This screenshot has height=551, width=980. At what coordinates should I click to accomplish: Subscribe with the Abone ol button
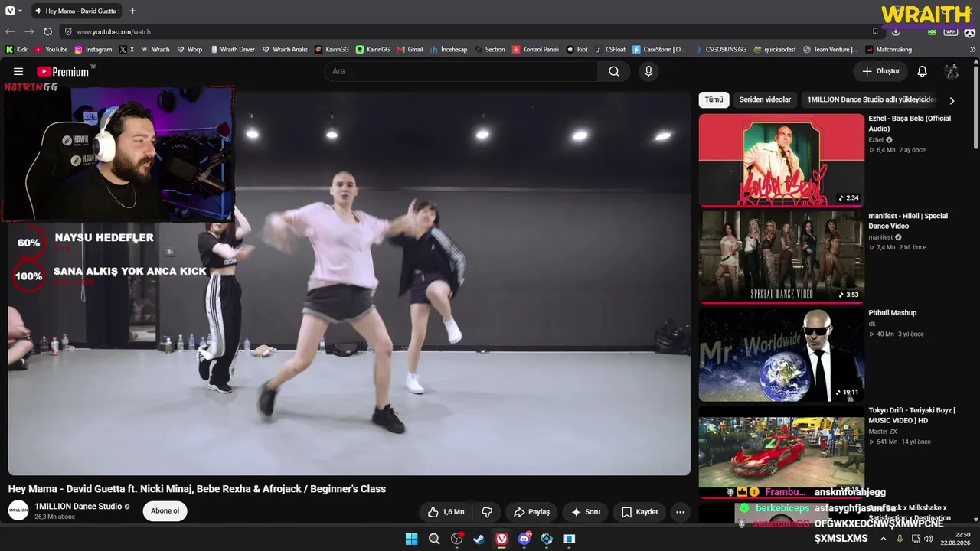tap(165, 511)
